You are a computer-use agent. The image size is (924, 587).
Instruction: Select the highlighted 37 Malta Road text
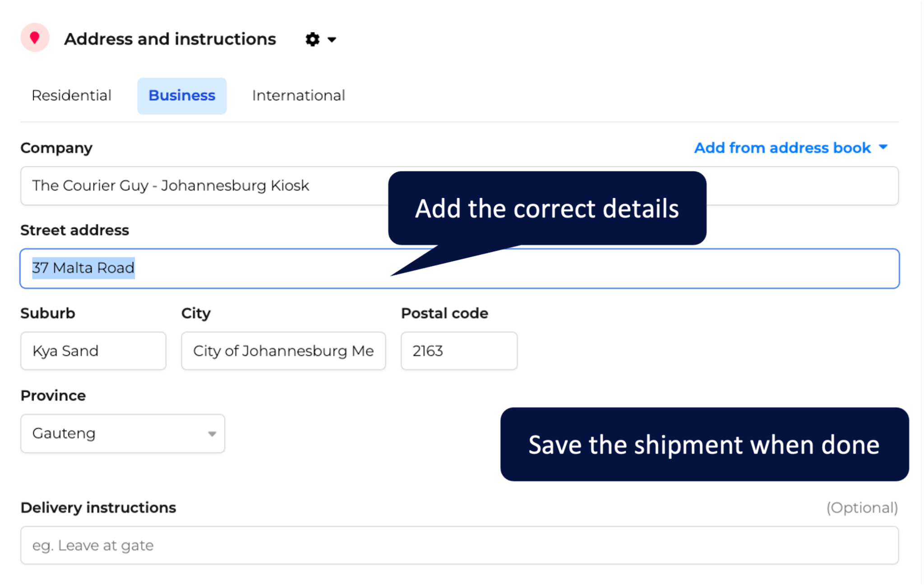(83, 268)
